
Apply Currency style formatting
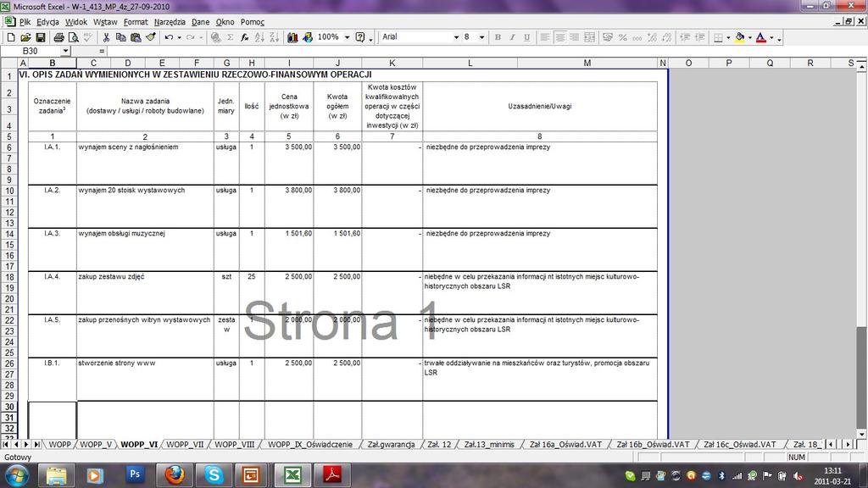click(x=608, y=37)
